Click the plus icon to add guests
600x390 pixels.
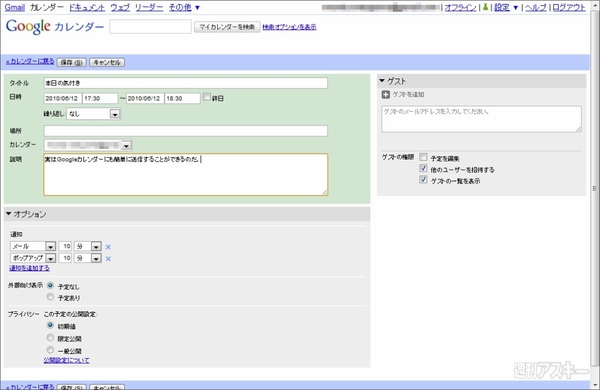[x=386, y=95]
